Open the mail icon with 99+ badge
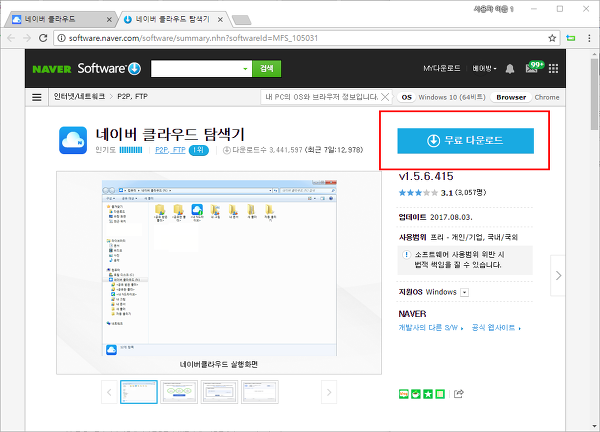 point(534,67)
